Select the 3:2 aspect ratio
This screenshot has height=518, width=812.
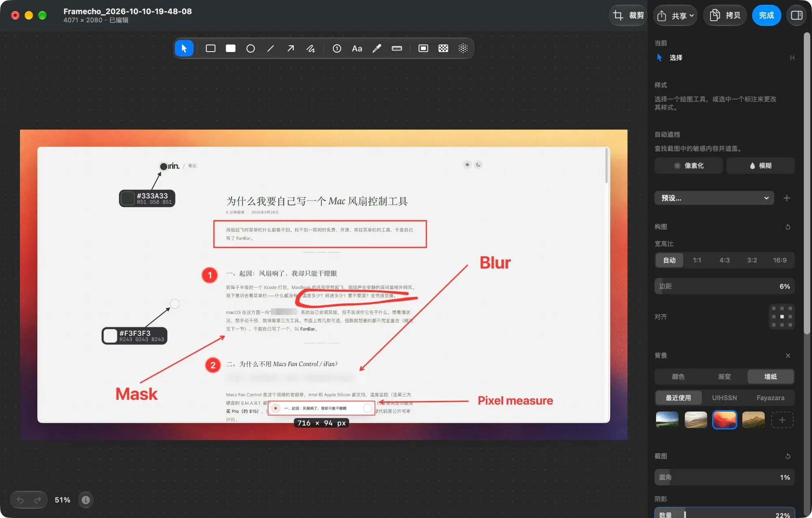point(752,260)
